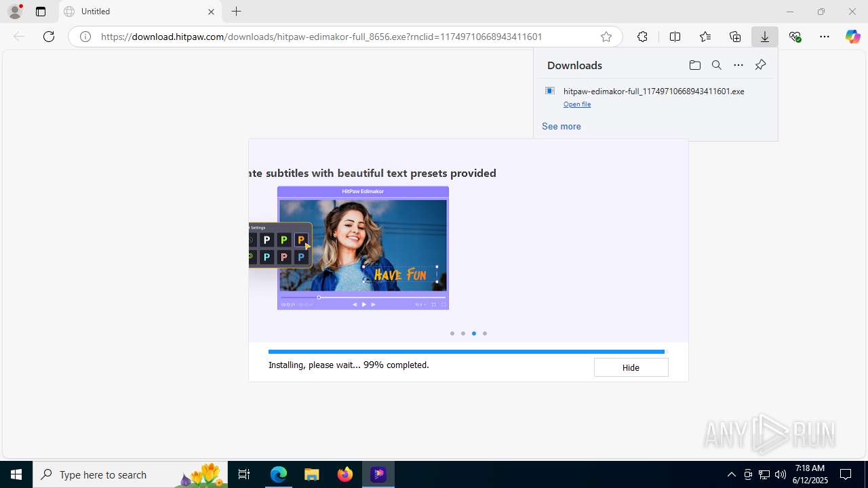Open more options in Downloads panel
The width and height of the screenshot is (868, 488).
coord(738,65)
